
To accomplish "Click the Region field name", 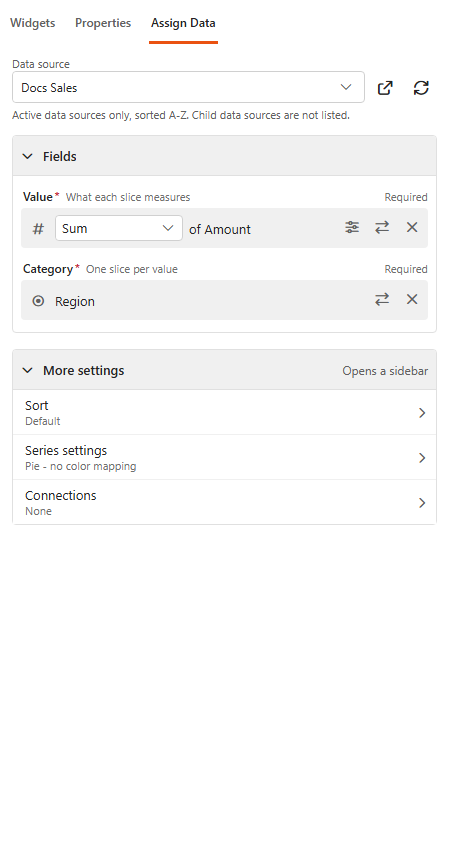I will tap(74, 302).
